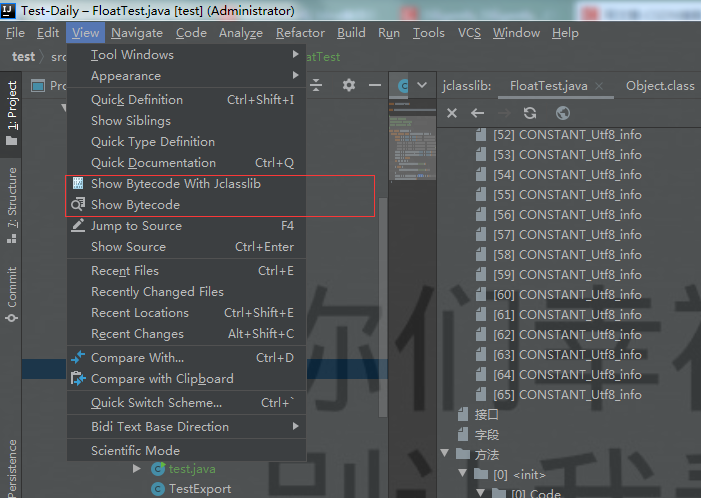Screen dimensions: 701x498
Task: Open the Refactor menu
Action: tap(300, 33)
